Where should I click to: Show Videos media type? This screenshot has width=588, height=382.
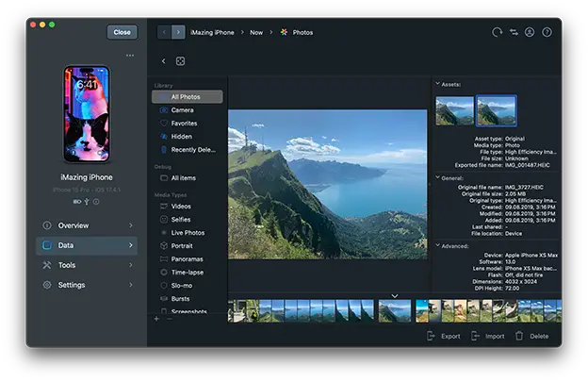point(188,207)
